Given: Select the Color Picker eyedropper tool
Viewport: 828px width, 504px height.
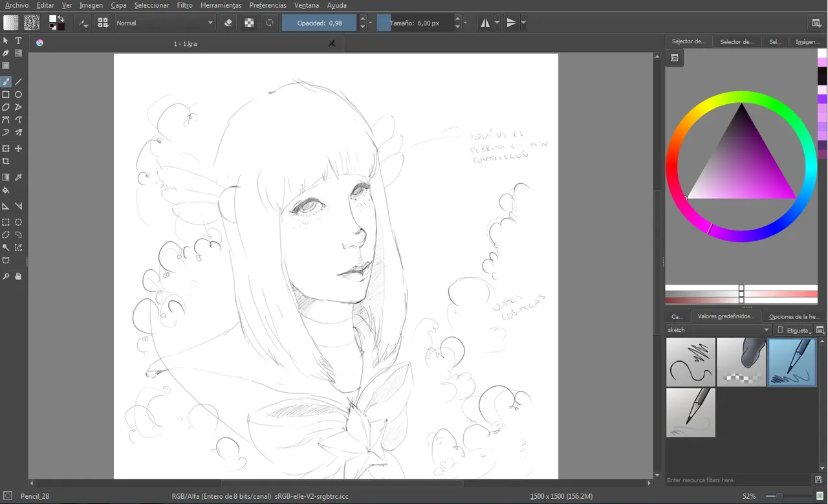Looking at the screenshot, I should tap(19, 177).
